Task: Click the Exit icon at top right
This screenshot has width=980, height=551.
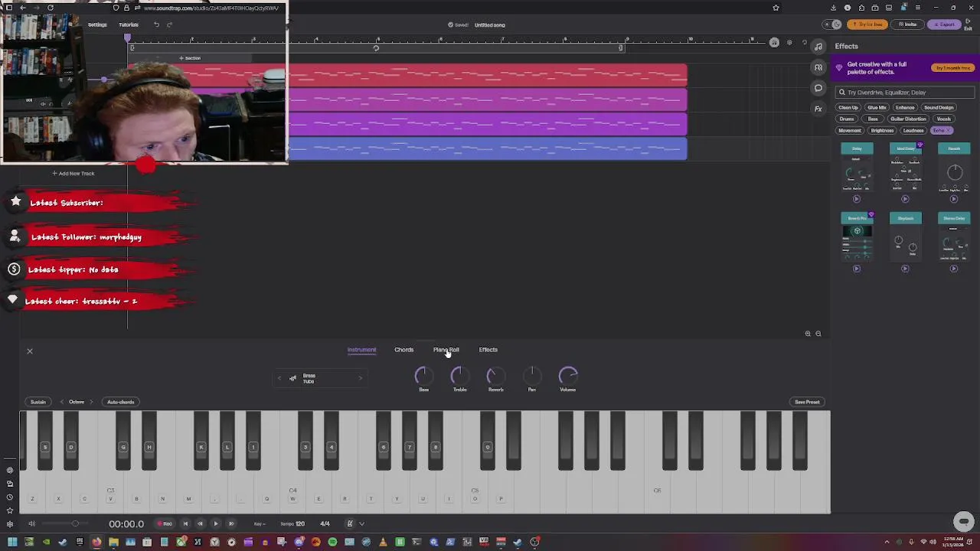Action: (x=969, y=24)
